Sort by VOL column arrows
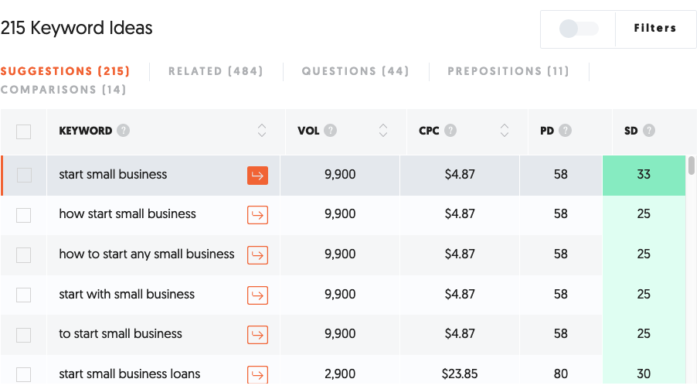 click(x=383, y=130)
